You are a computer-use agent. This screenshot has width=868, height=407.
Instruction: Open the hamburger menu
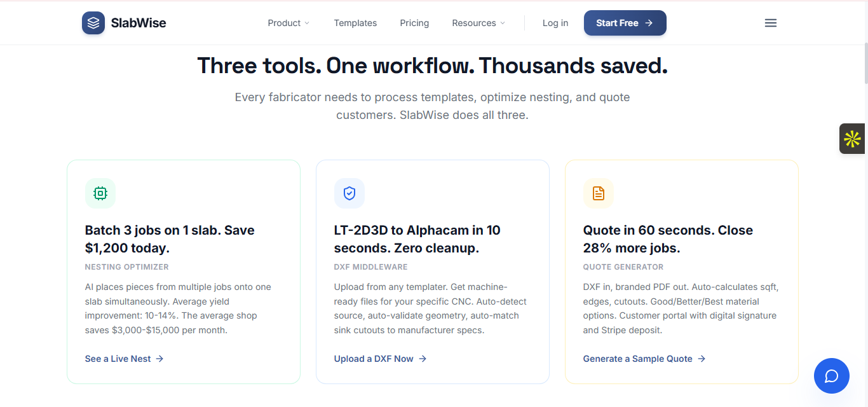[x=771, y=23]
